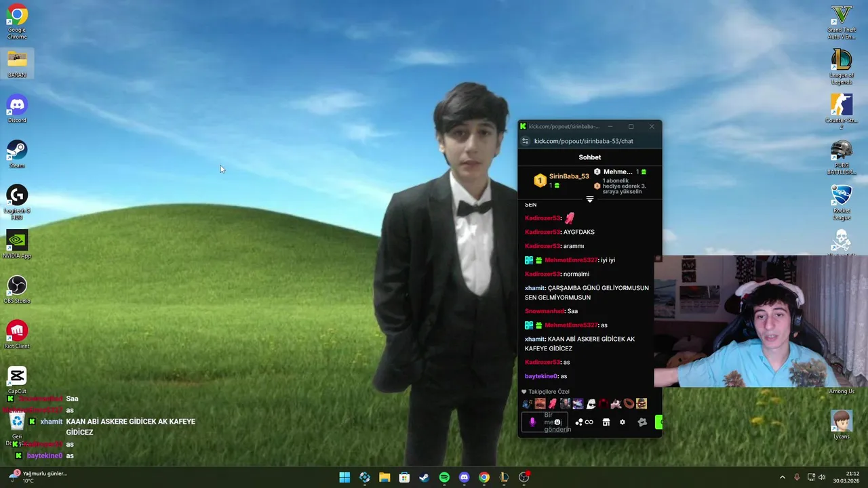
Task: Open the NVIDIA App desktop shortcut
Action: (17, 245)
